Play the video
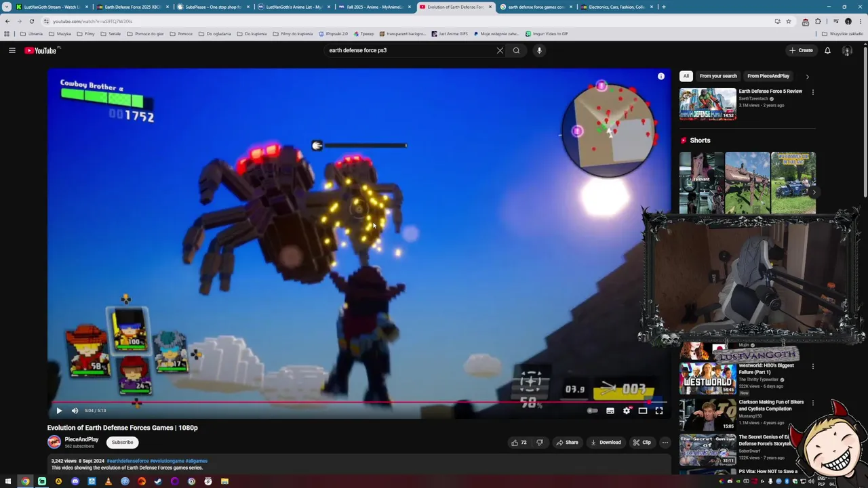Image resolution: width=868 pixels, height=488 pixels. point(59,411)
